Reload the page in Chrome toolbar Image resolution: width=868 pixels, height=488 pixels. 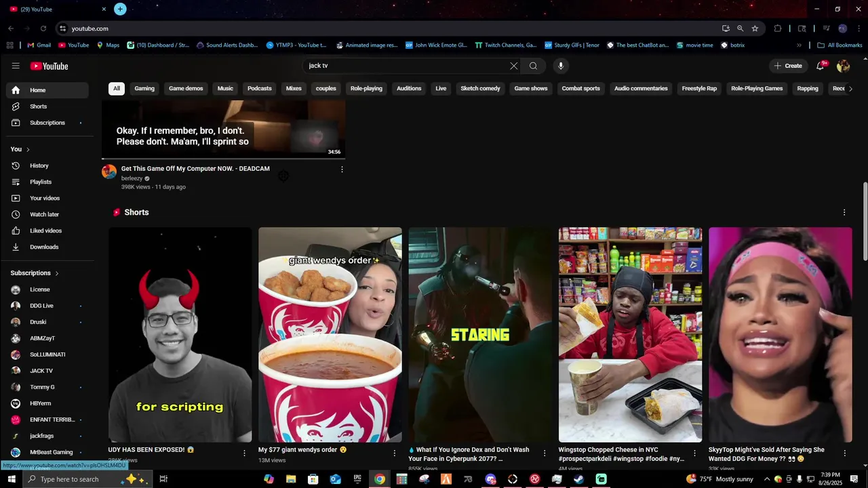43,28
